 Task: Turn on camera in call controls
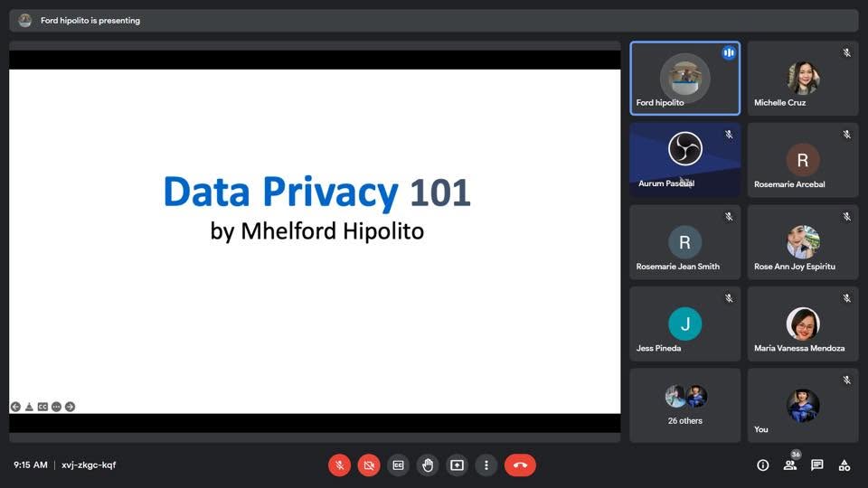point(369,465)
